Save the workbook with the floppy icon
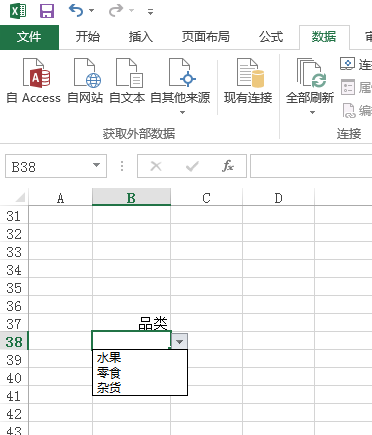372x435 pixels. coord(47,11)
